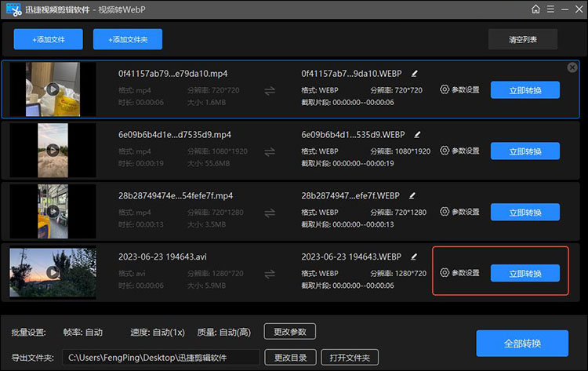The height and width of the screenshot is (371, 588).
Task: Convert 0f41157ab79 file with 立即转换
Action: pyautogui.click(x=525, y=90)
